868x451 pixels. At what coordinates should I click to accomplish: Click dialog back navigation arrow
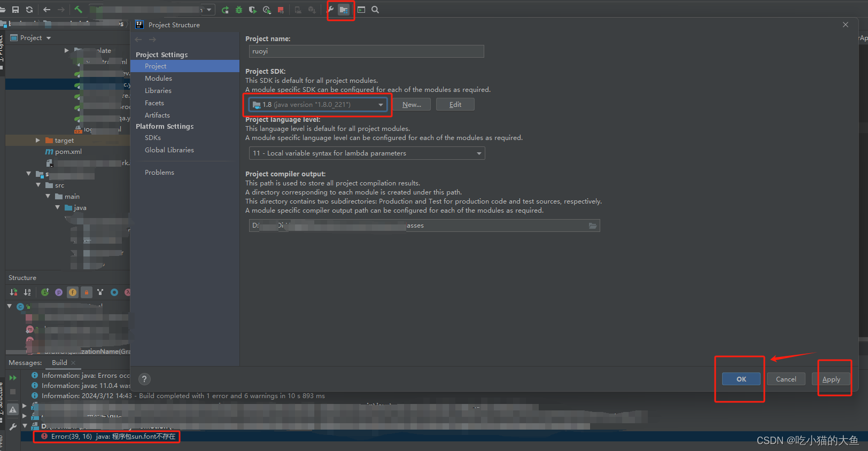pyautogui.click(x=139, y=40)
